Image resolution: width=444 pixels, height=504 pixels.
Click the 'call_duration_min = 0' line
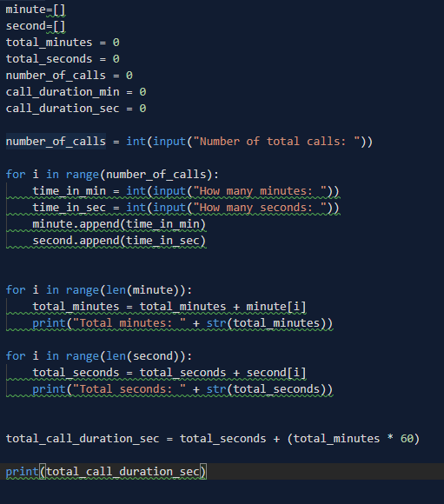coord(76,92)
